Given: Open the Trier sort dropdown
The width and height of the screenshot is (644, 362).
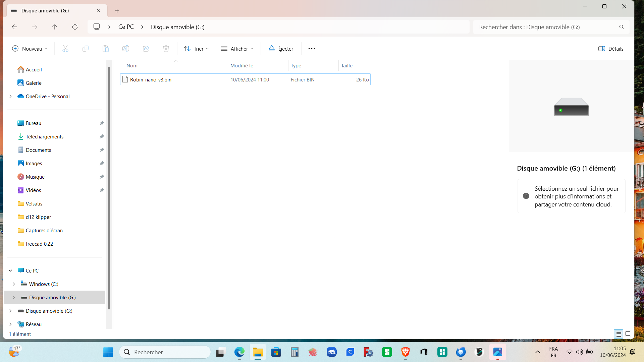Looking at the screenshot, I should [196, 49].
